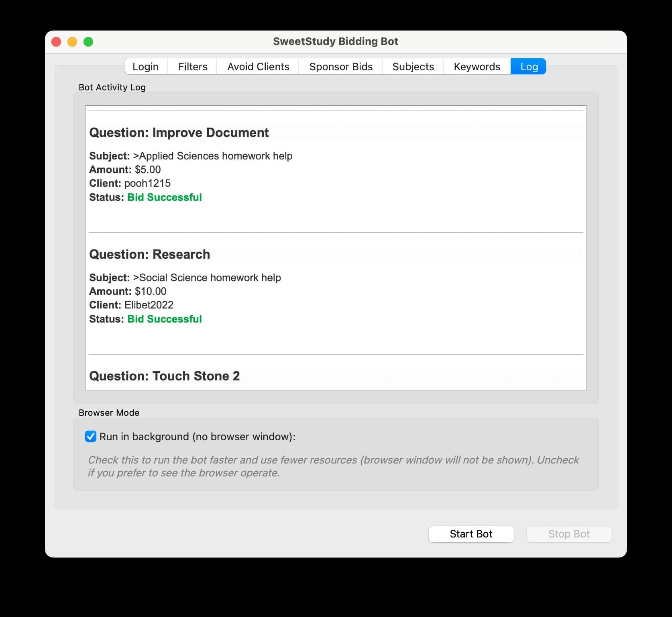Click Applied Sciences homework help subject
The image size is (672, 617).
pyautogui.click(x=213, y=156)
